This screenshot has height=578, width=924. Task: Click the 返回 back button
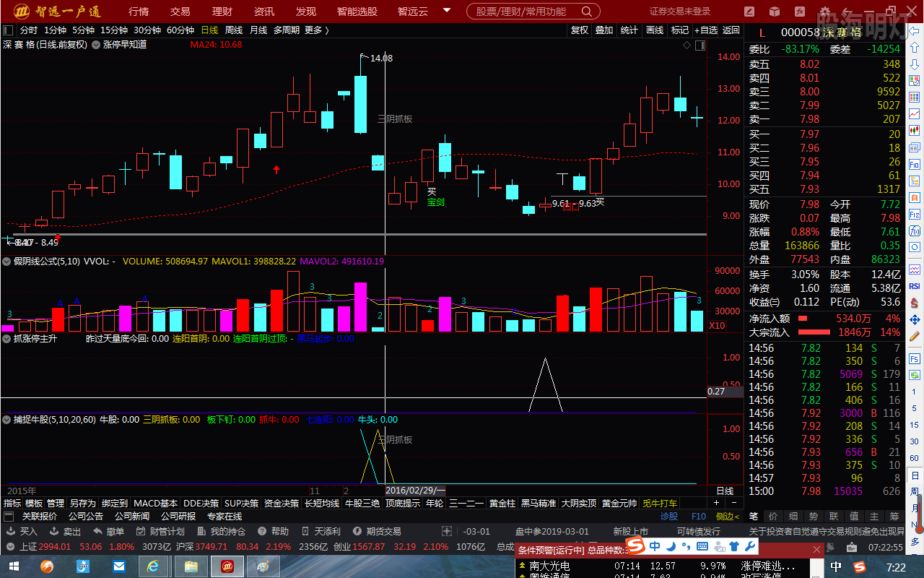click(731, 30)
